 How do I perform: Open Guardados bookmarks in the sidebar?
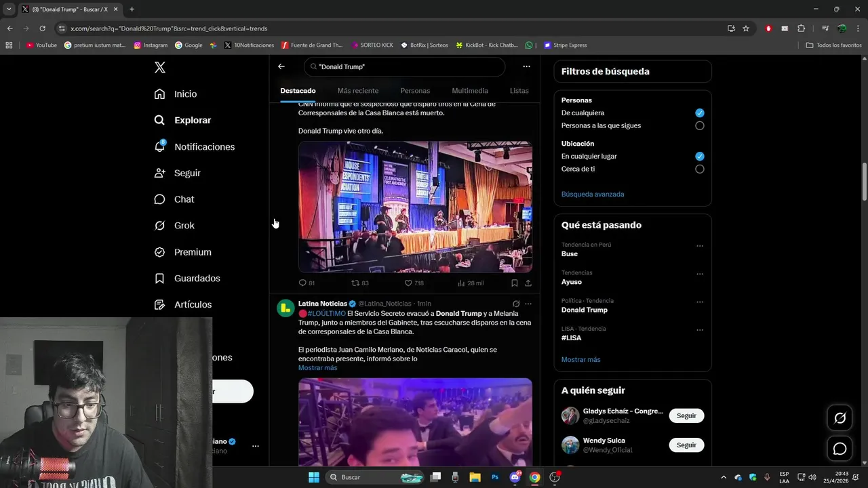tap(186, 279)
